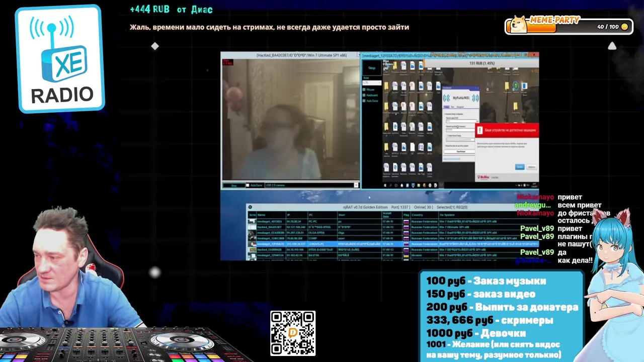Click the Ukraine flag in the mediaget_3294612A row
The width and height of the screenshot is (644, 362).
(x=406, y=255)
